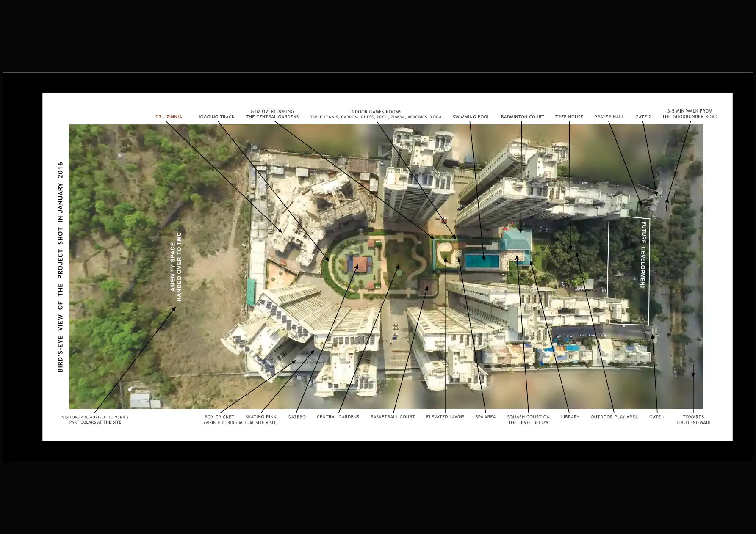The width and height of the screenshot is (756, 534).
Task: Click the SPA AREA label
Action: (x=485, y=417)
